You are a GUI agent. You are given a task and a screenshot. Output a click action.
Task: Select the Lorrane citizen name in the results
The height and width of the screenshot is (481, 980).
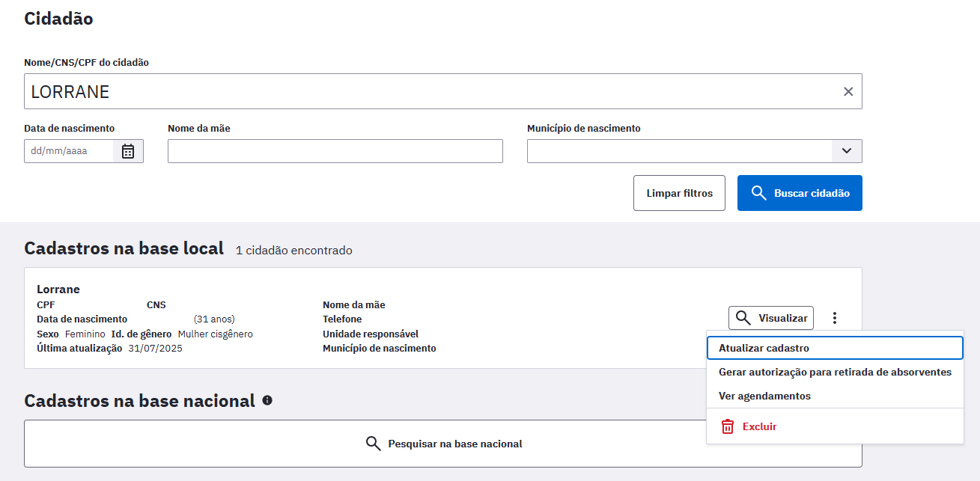[x=58, y=289]
